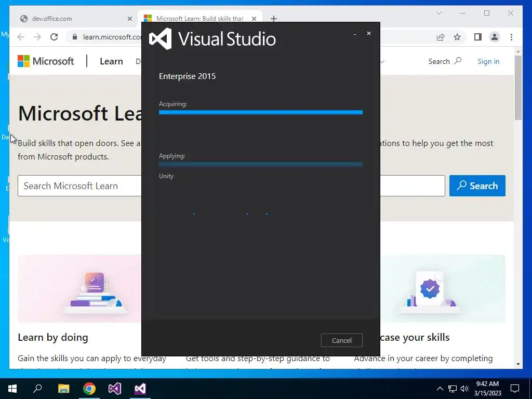Select the Enterprise 2015 text
The image size is (532, 399).
point(187,76)
